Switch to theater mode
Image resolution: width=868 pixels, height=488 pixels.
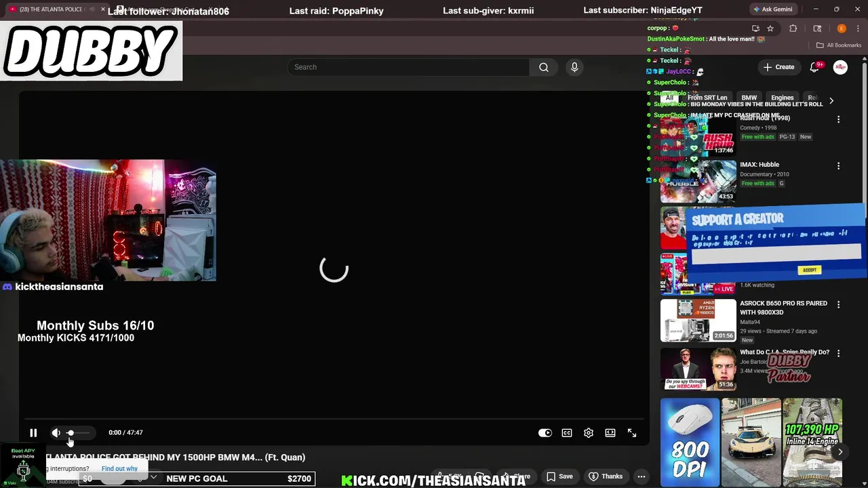click(x=610, y=432)
